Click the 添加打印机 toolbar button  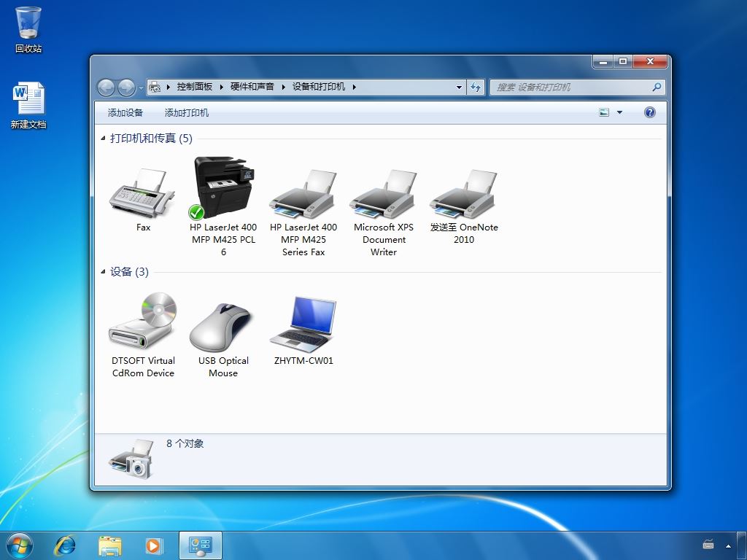pos(186,113)
